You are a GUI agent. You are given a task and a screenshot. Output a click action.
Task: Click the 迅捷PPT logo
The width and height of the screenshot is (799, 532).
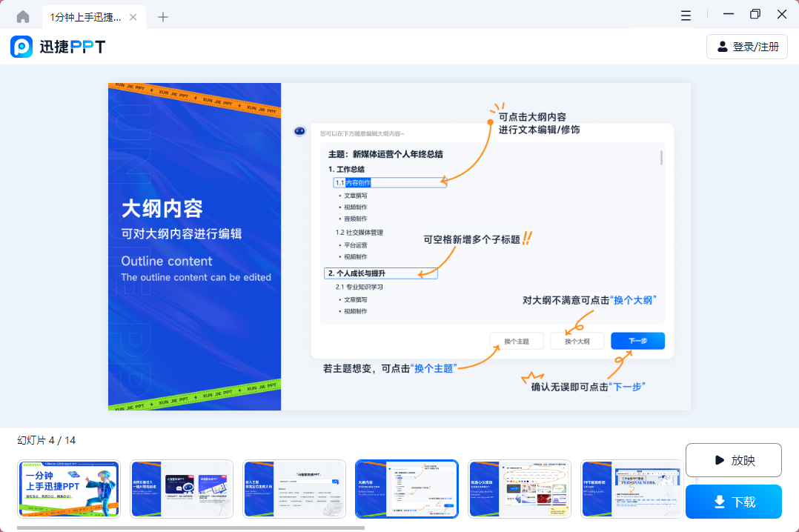coord(58,47)
